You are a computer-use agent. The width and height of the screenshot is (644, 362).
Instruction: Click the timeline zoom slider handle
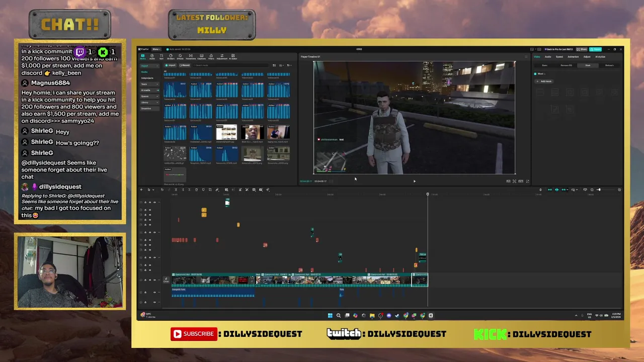pyautogui.click(x=600, y=190)
